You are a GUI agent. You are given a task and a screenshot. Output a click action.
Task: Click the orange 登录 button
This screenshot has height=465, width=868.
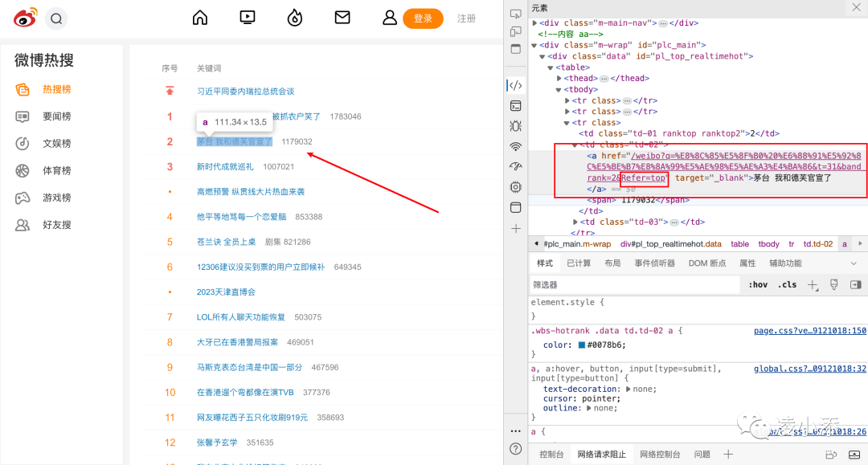(423, 18)
